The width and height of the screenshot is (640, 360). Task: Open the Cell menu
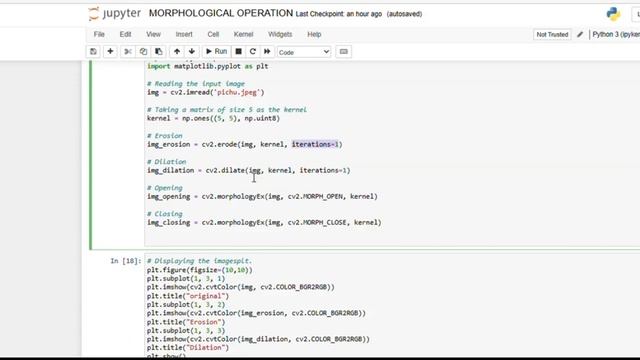(213, 34)
